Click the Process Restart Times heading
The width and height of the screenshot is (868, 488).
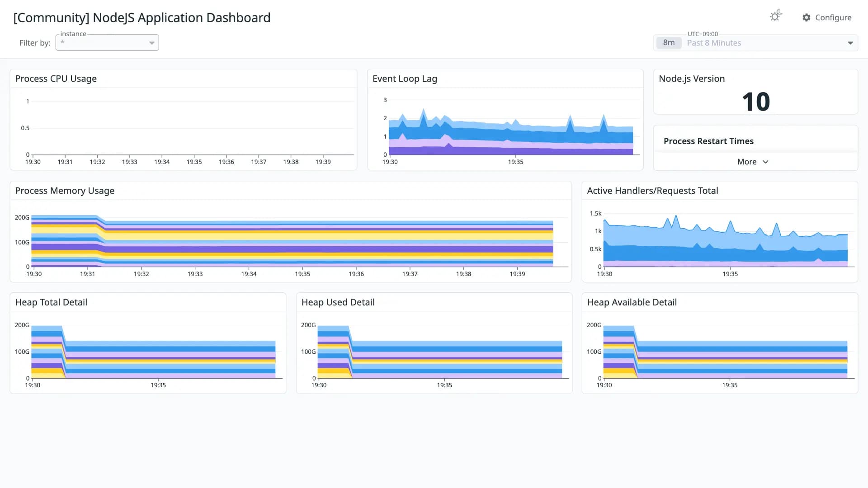[708, 141]
